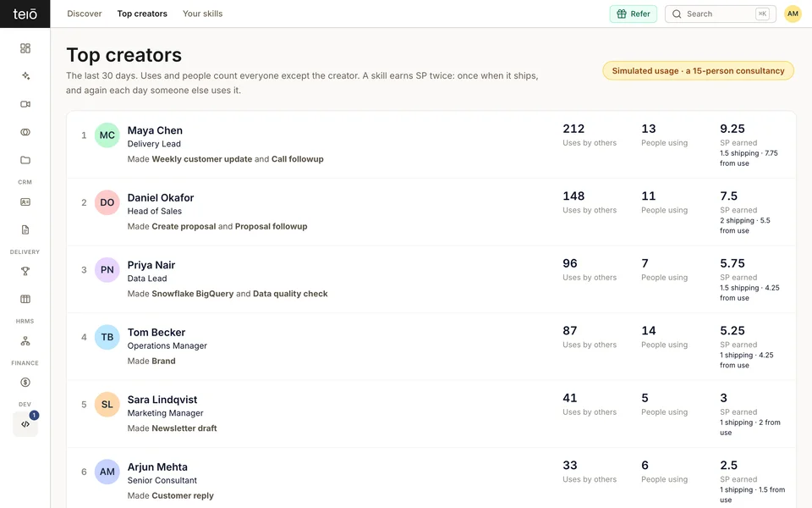Viewport: 812px width, 508px height.
Task: Open the Brand skill
Action: [163, 362]
